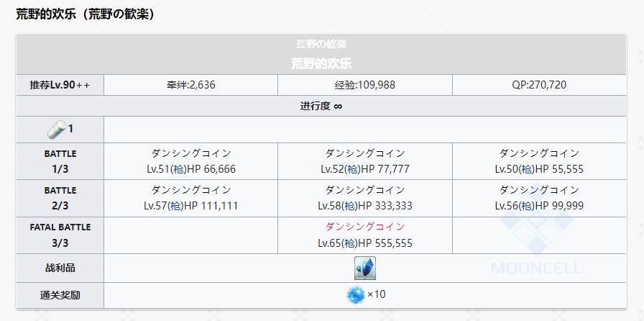The height and width of the screenshot is (321, 644).
Task: Click ダンシングコイン enemy above Lv.58 HP 333,333
Action: click(364, 190)
